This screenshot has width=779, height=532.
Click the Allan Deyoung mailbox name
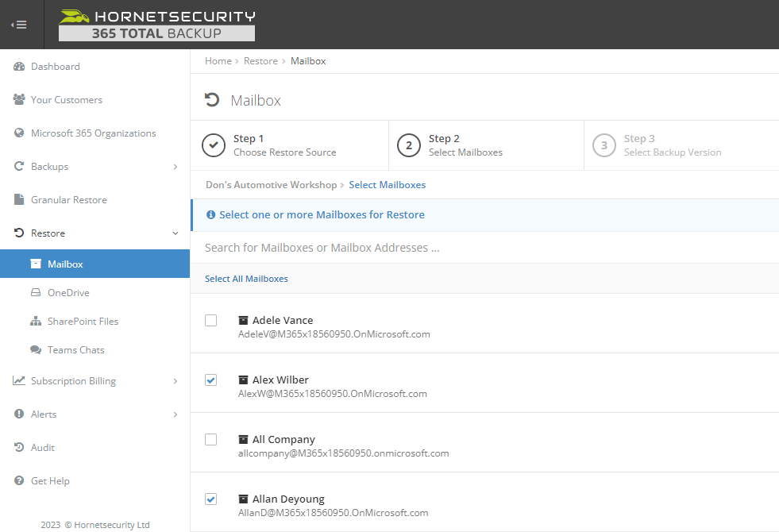pos(288,499)
